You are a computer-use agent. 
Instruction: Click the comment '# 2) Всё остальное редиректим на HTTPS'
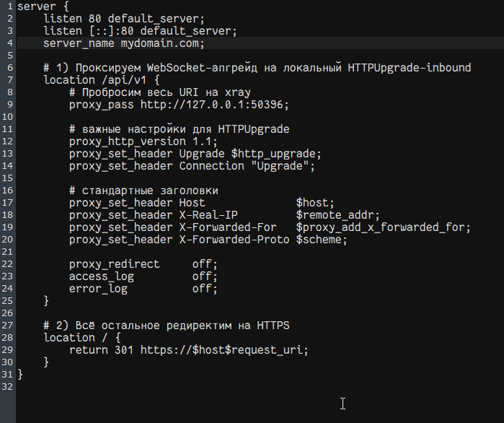(x=166, y=326)
